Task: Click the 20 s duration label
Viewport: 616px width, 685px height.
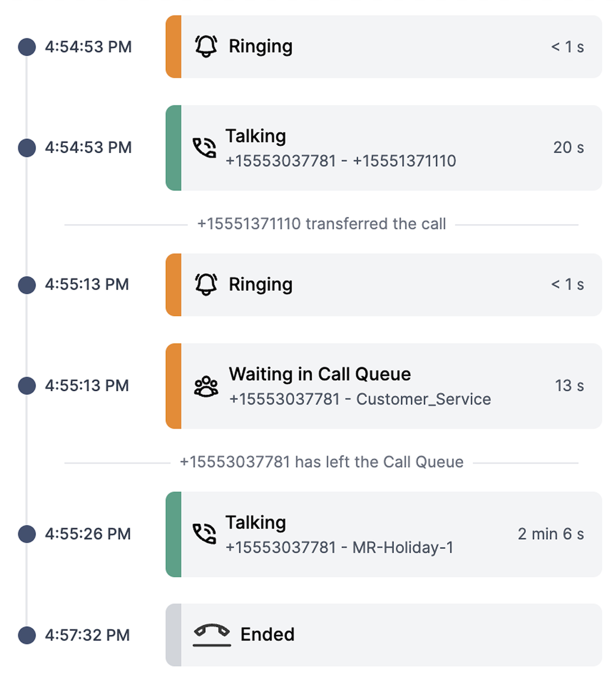Action: 568,147
